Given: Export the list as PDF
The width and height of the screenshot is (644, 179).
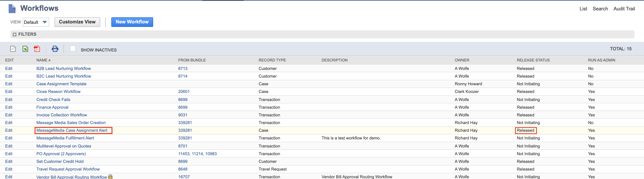Looking at the screenshot, I should click(x=37, y=49).
